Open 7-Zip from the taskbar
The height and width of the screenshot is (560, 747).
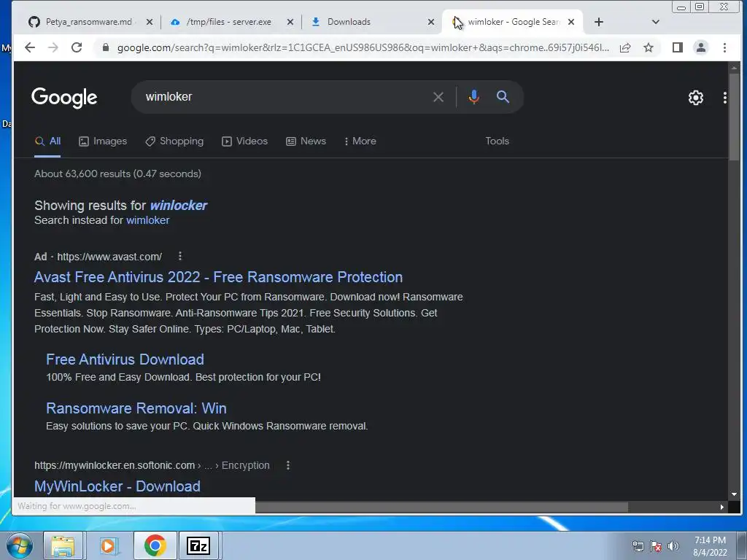(x=198, y=545)
